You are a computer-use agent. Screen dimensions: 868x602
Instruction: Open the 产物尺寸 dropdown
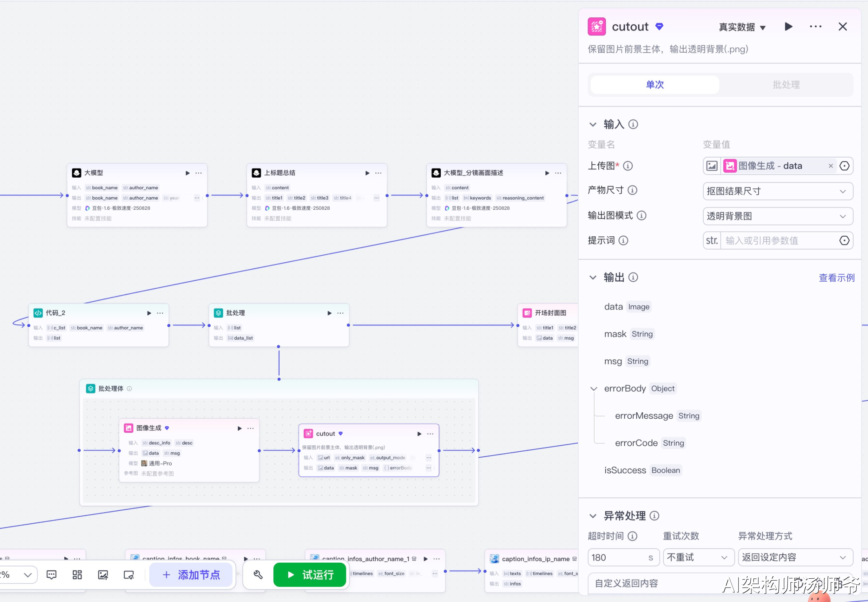point(778,191)
